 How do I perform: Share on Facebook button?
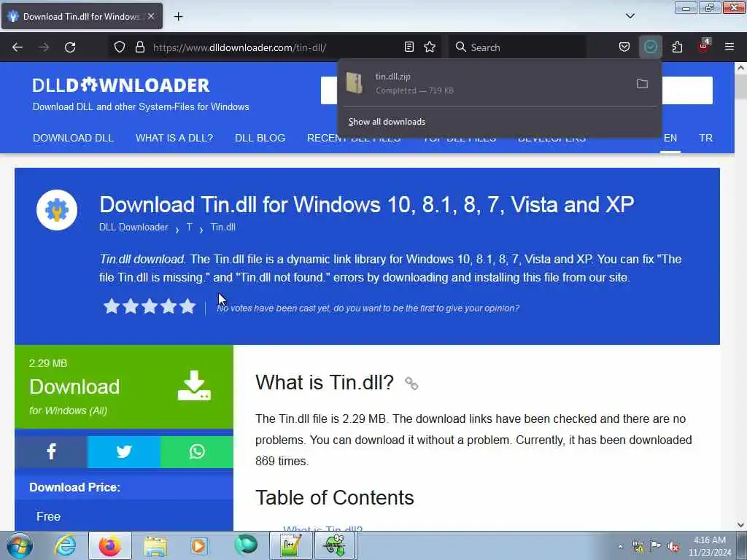pos(51,451)
